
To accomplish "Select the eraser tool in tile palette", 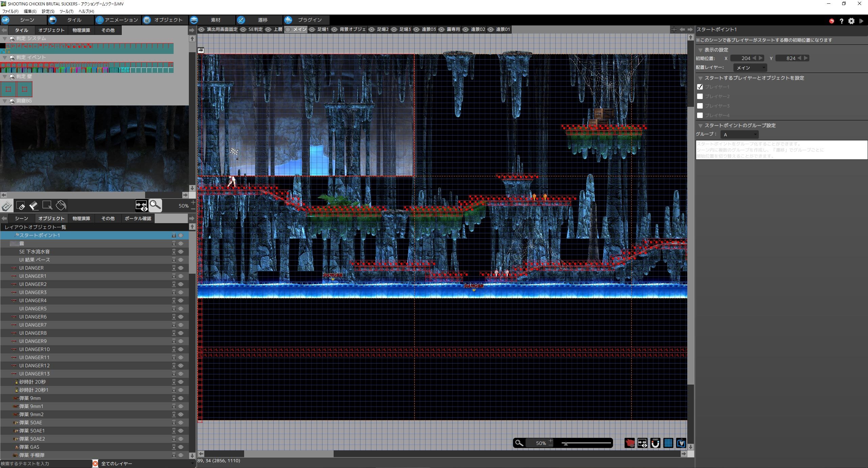I will coord(34,206).
